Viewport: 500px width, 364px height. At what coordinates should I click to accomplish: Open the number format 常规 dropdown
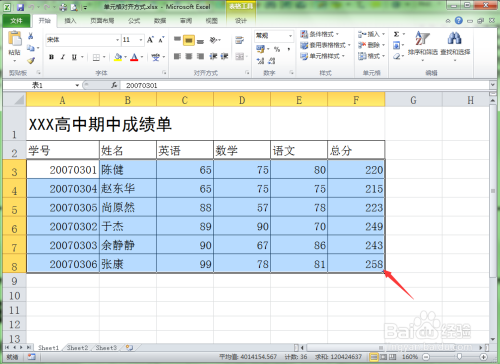pyautogui.click(x=290, y=35)
